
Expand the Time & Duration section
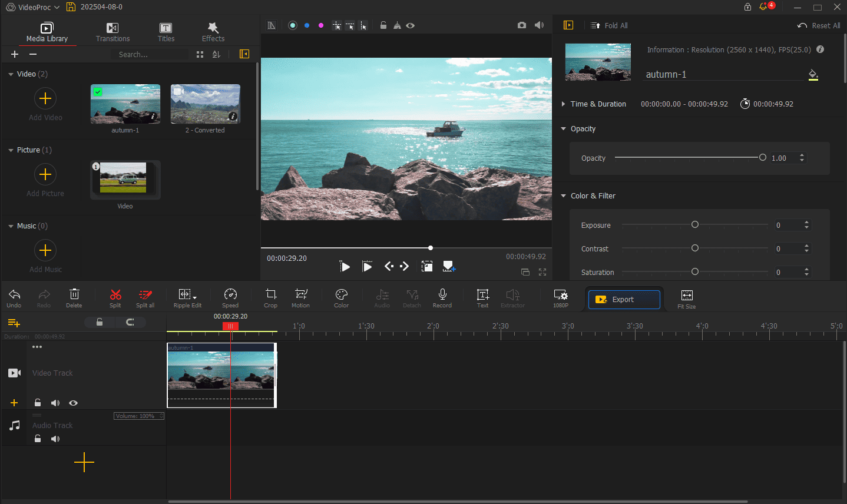tap(564, 104)
